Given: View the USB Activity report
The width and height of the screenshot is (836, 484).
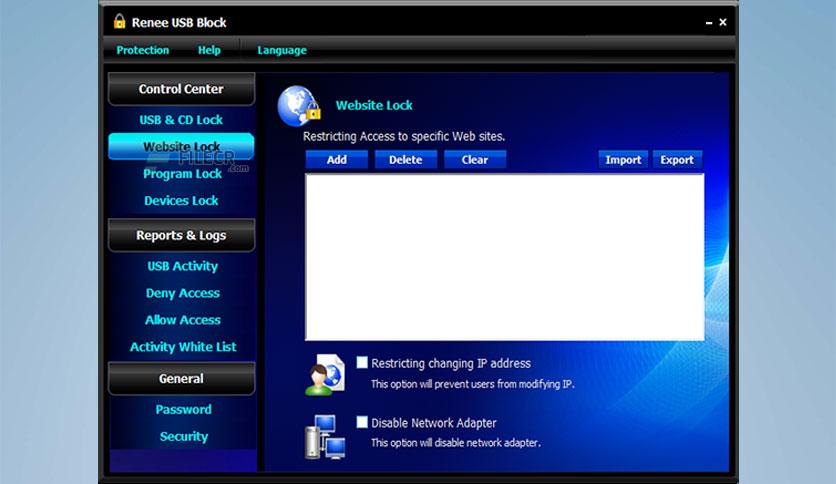Looking at the screenshot, I should pyautogui.click(x=182, y=266).
